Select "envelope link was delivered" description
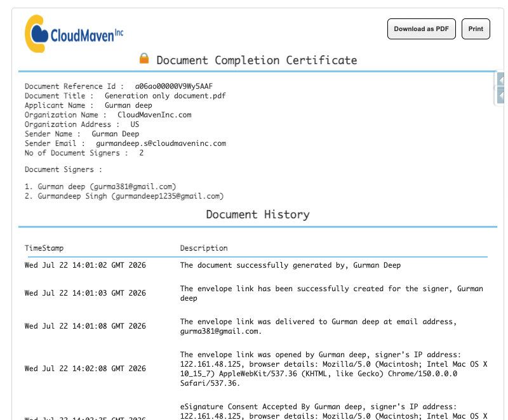The height and width of the screenshot is (420, 508). coord(319,326)
